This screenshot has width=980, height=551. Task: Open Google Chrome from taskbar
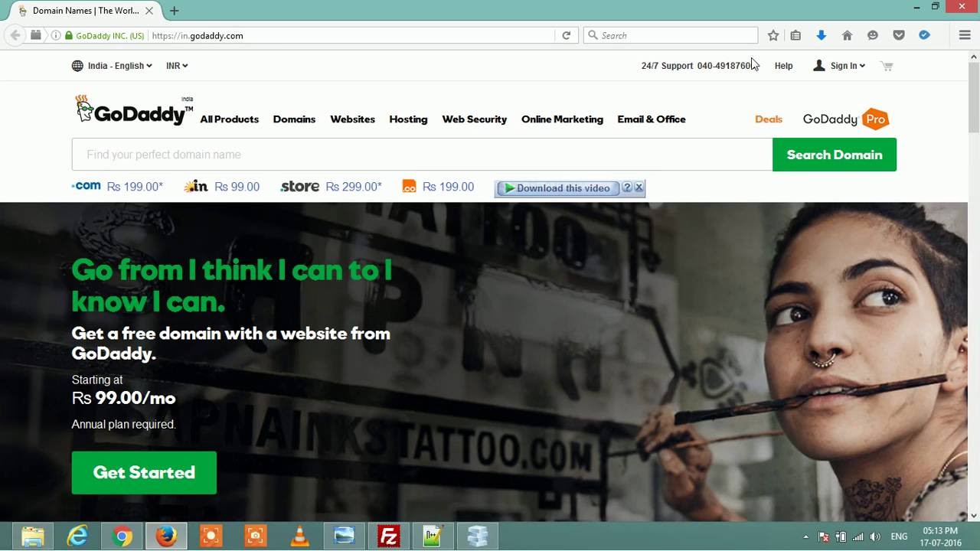coord(122,536)
